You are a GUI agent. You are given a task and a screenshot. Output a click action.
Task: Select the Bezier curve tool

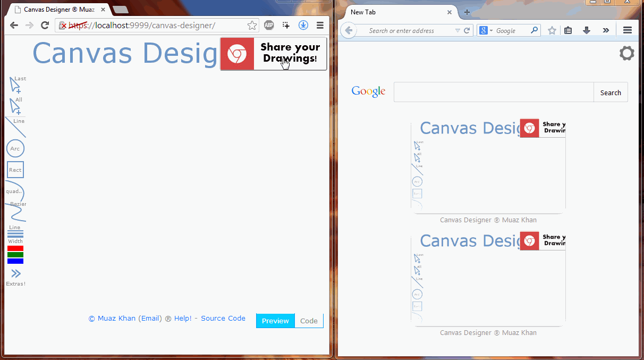point(16,212)
